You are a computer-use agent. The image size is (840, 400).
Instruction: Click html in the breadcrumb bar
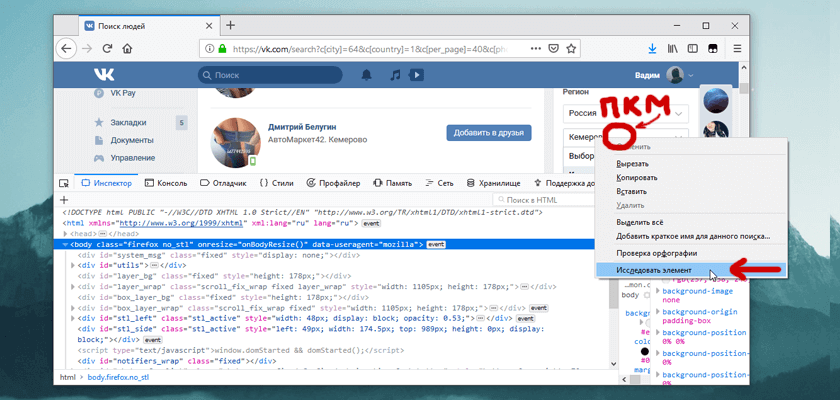pyautogui.click(x=67, y=377)
